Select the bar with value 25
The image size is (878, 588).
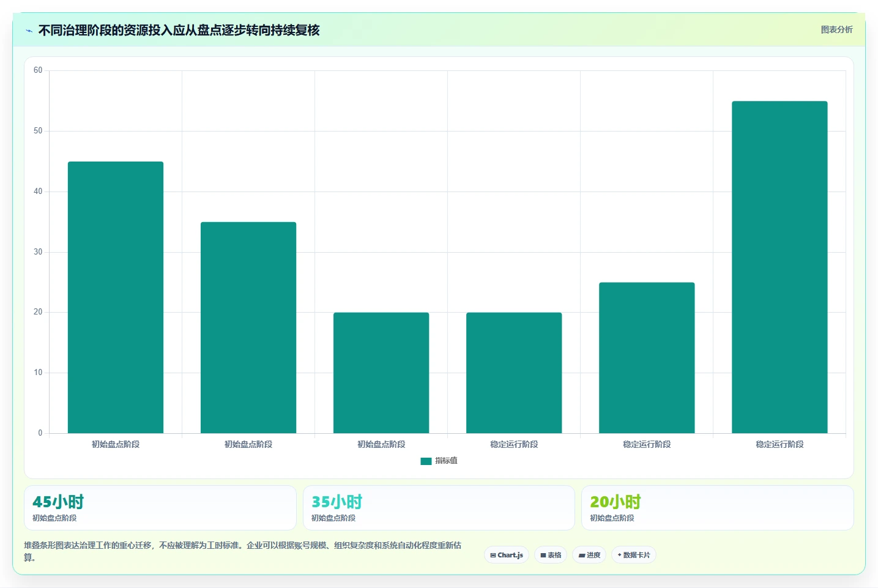tap(647, 358)
